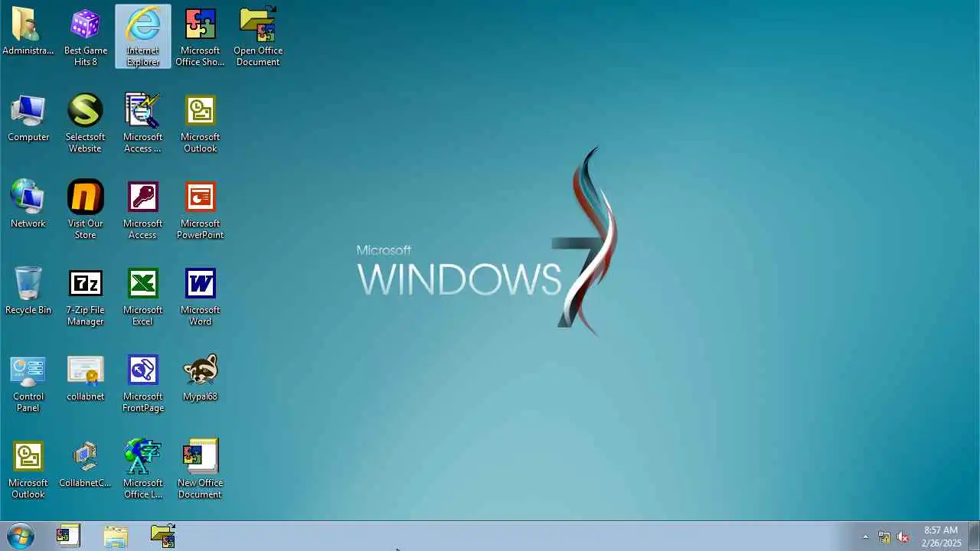This screenshot has width=980, height=551.
Task: Select the collabnet certificate icon
Action: (x=85, y=377)
